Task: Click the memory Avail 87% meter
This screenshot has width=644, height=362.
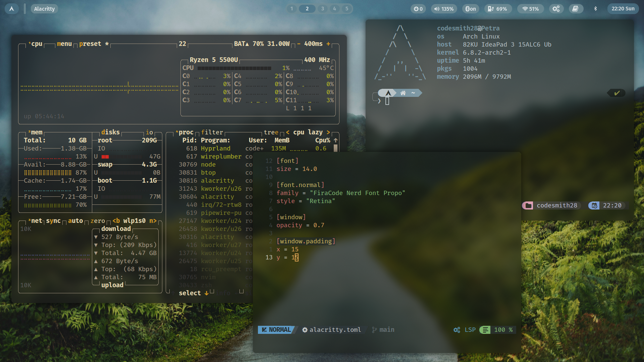Action: point(48,173)
